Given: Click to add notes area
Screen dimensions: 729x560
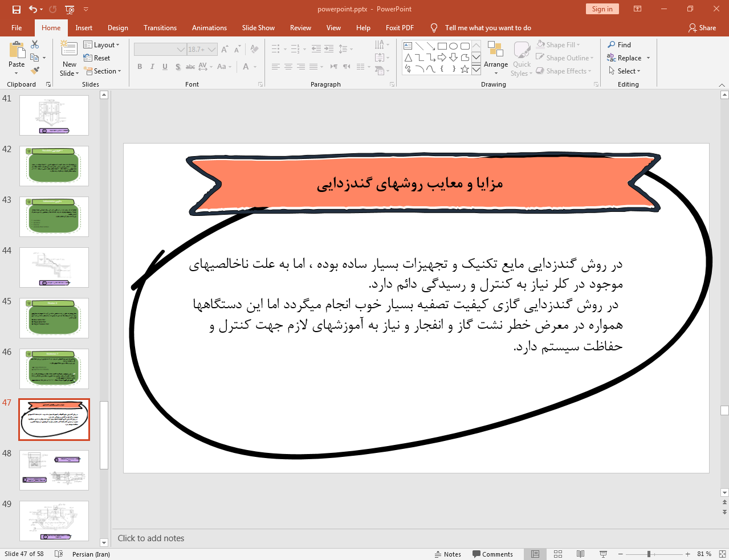Looking at the screenshot, I should tap(414, 538).
